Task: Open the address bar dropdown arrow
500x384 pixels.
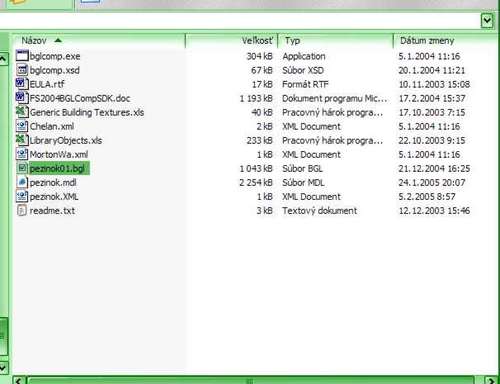Action: 487,21
